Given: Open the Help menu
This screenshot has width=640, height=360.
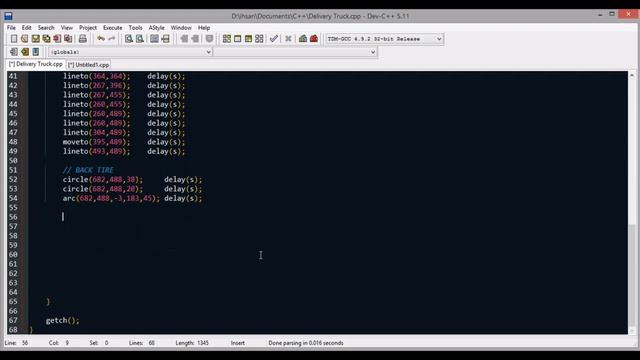Looking at the screenshot, I should click(x=204, y=28).
